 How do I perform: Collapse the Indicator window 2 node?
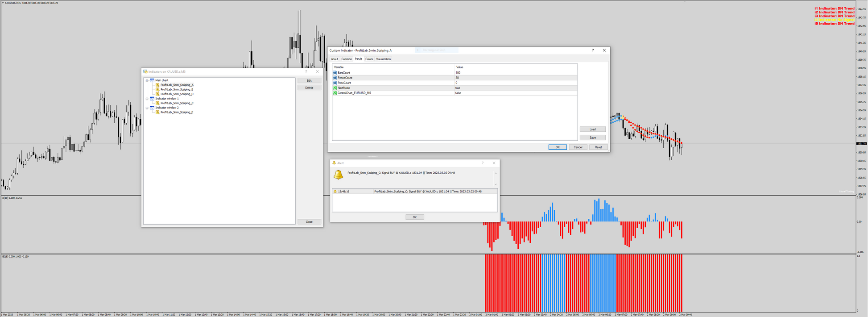click(147, 108)
